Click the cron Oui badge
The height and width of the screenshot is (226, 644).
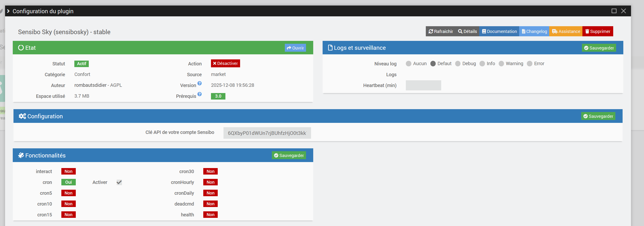click(x=69, y=182)
